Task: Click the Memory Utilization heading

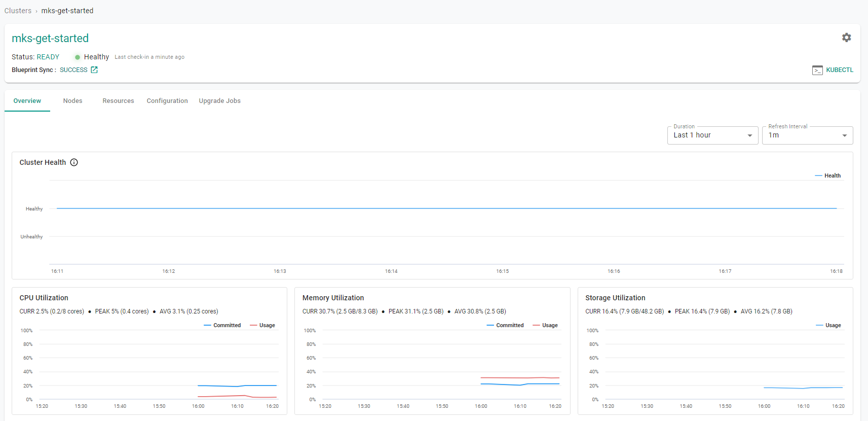Action: pyautogui.click(x=333, y=298)
